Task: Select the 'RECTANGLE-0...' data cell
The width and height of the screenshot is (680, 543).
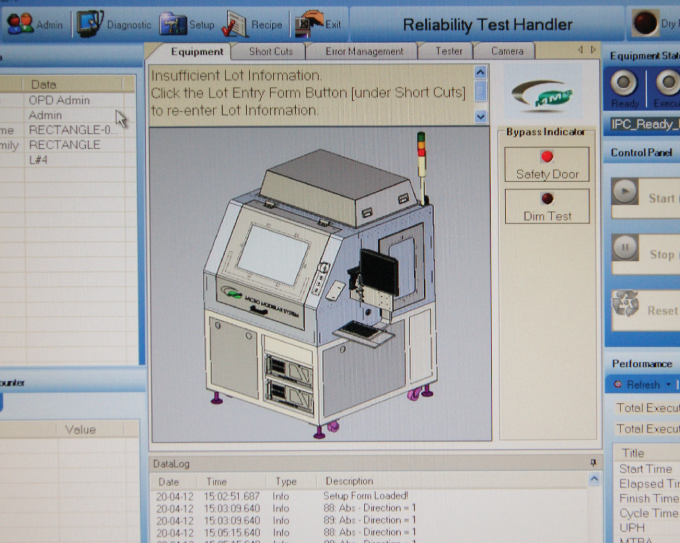Action: [74, 130]
